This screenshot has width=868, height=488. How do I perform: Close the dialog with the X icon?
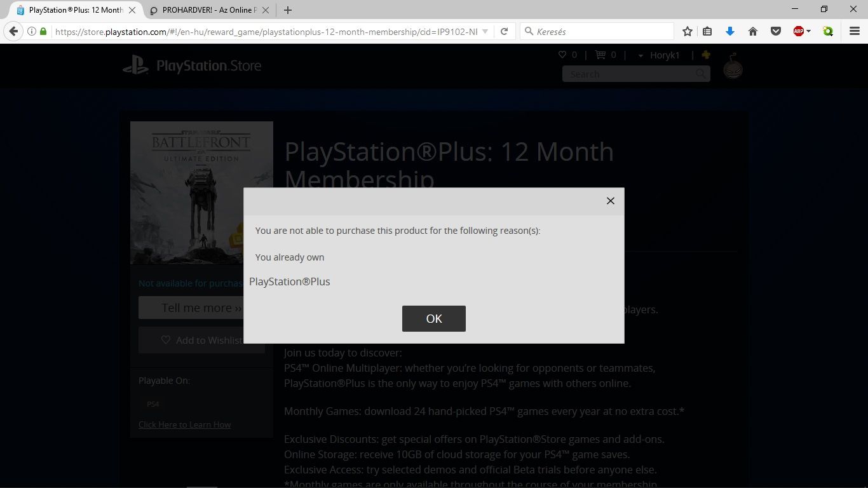point(611,201)
